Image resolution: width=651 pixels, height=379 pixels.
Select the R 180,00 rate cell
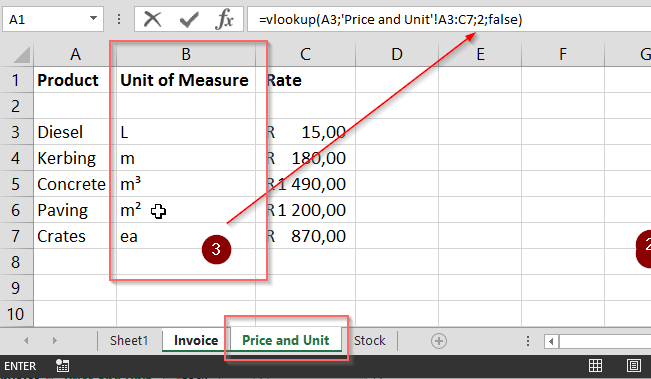[306, 158]
